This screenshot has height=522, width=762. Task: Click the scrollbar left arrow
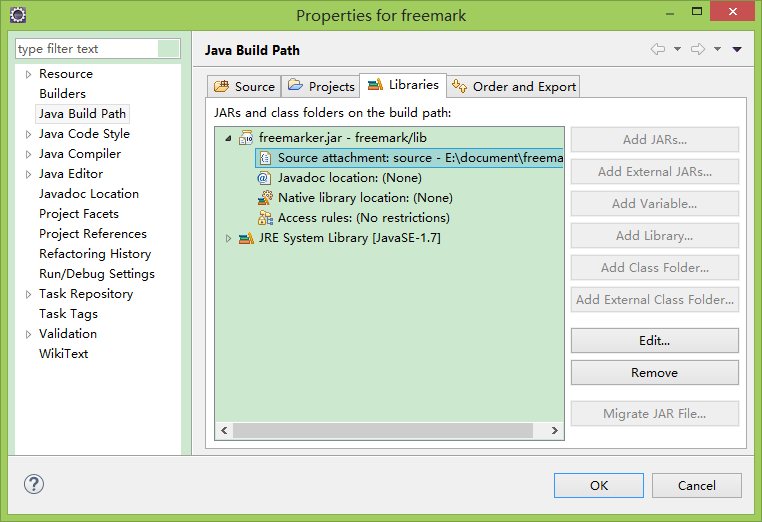(224, 431)
